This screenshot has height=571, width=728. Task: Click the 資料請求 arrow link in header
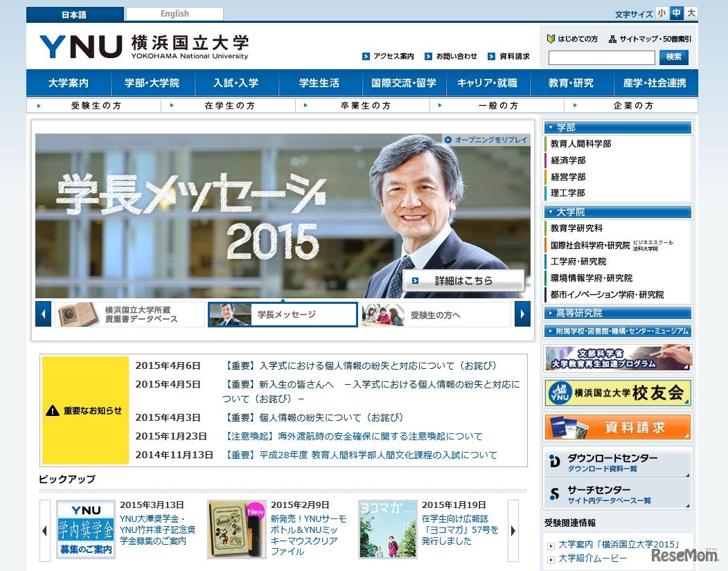(x=509, y=56)
